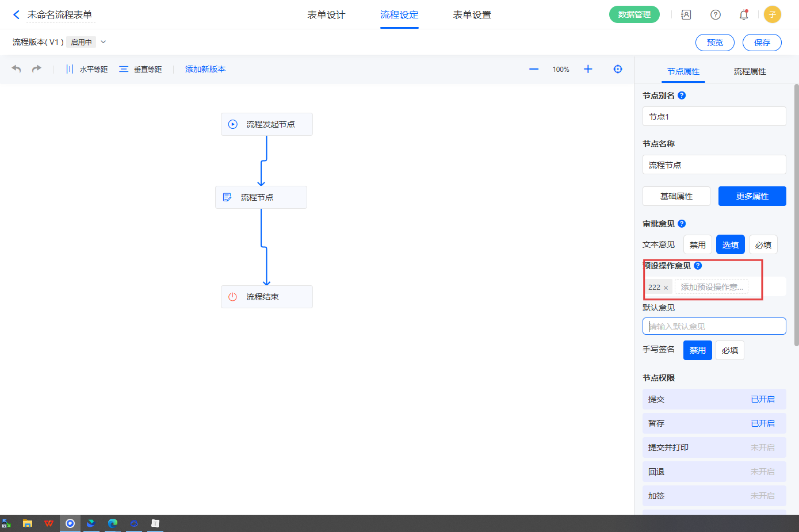Image resolution: width=799 pixels, height=532 pixels.
Task: Click back arrow beside form title
Action: click(x=16, y=15)
